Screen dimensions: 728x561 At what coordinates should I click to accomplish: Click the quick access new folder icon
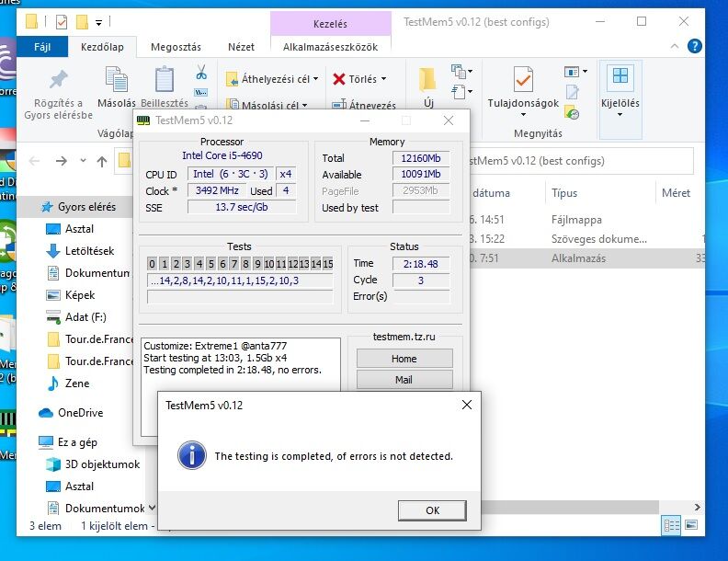point(82,22)
